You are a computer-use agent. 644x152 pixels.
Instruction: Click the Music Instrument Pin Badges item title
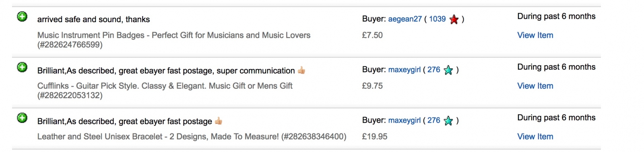[174, 40]
